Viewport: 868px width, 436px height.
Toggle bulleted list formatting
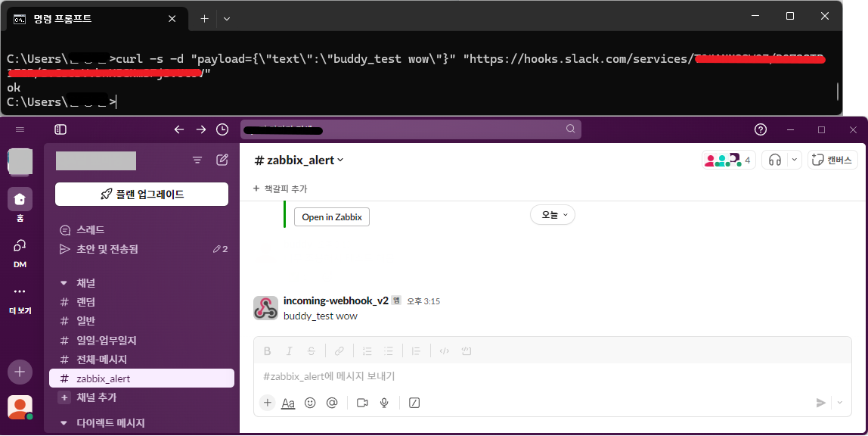389,350
